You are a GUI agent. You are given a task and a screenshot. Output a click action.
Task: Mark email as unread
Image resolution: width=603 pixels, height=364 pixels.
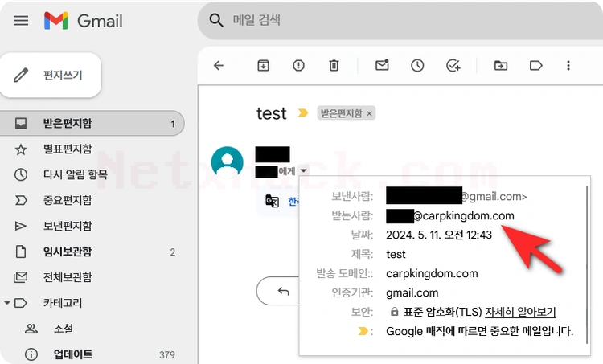tap(382, 65)
